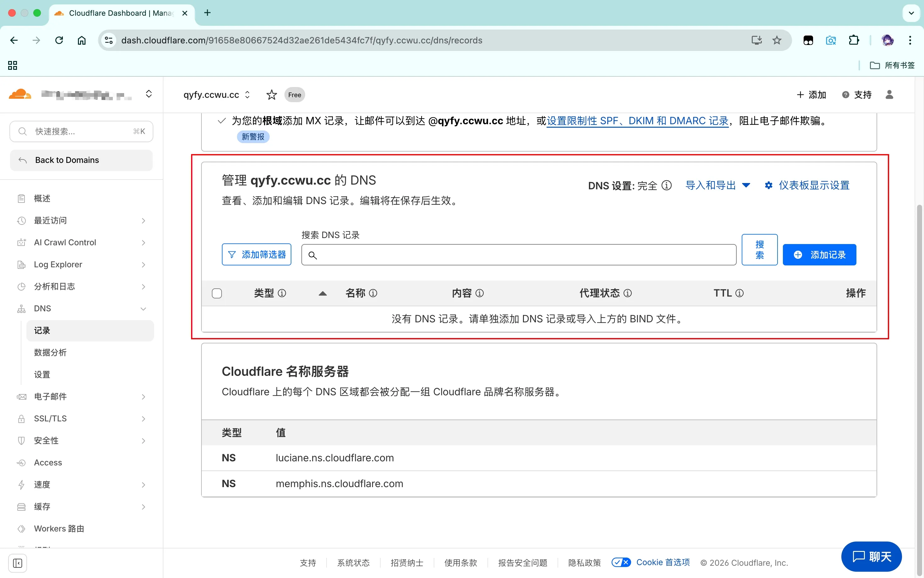This screenshot has height=578, width=924.
Task: Open 数据分析 under DNS menu
Action: pos(50,353)
